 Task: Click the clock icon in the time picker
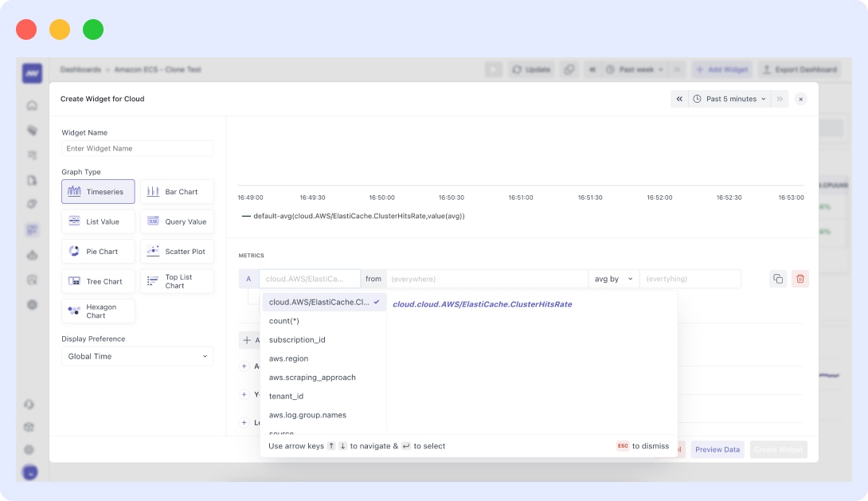pos(698,99)
